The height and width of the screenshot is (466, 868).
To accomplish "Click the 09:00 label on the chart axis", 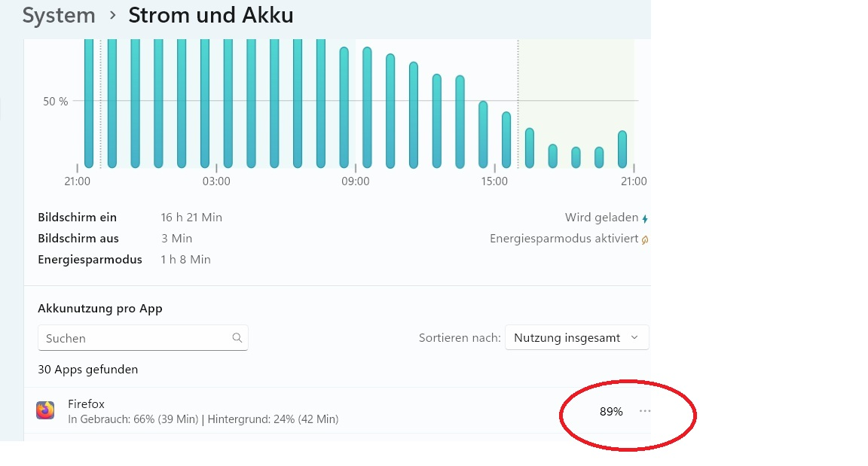I will click(x=356, y=181).
